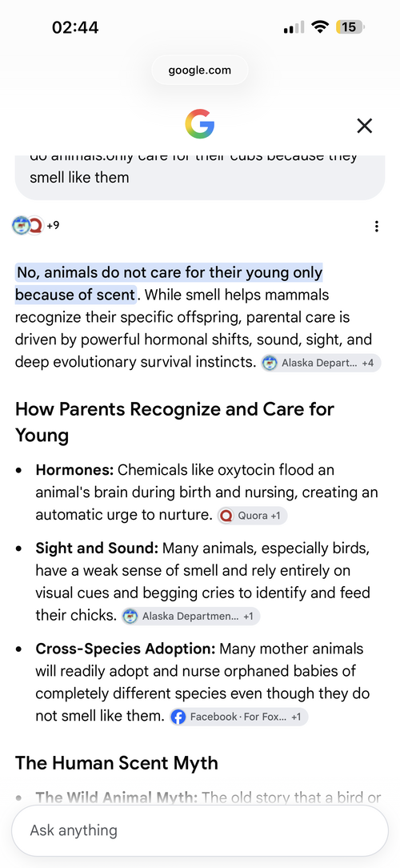Tap the highlighted answer sentence about scent
Viewport: 400px width, 868px height.
coord(169,283)
